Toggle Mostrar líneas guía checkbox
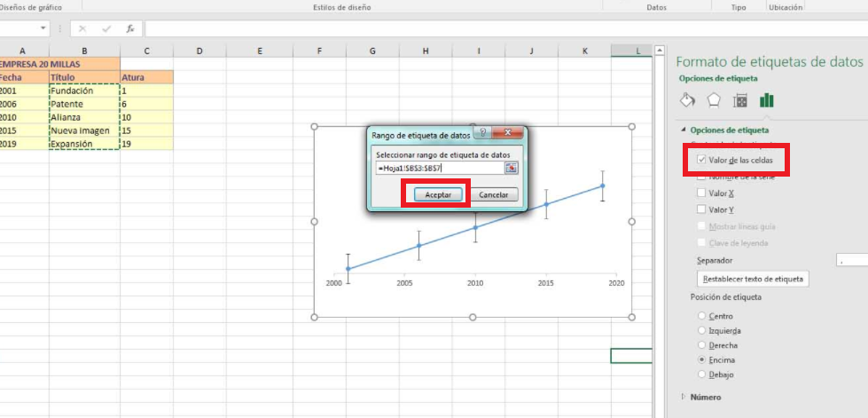 point(700,226)
